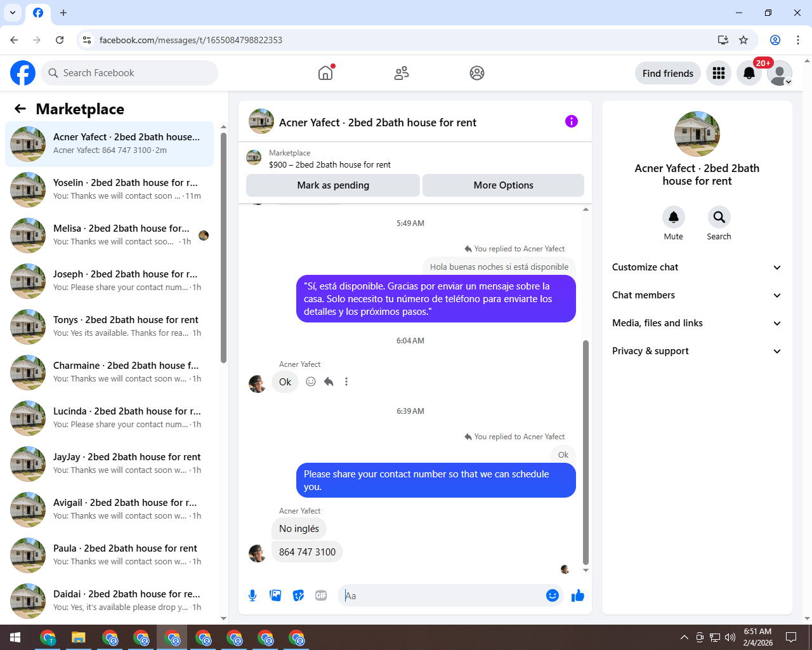Send a voice clip with microphone icon
This screenshot has height=650, width=812.
(x=252, y=595)
